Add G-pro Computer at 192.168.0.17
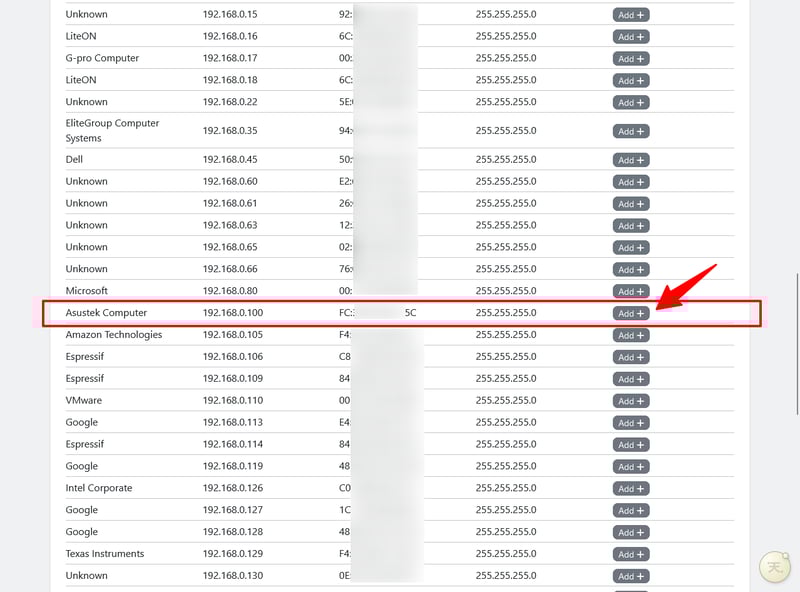The width and height of the screenshot is (800, 592). click(631, 59)
